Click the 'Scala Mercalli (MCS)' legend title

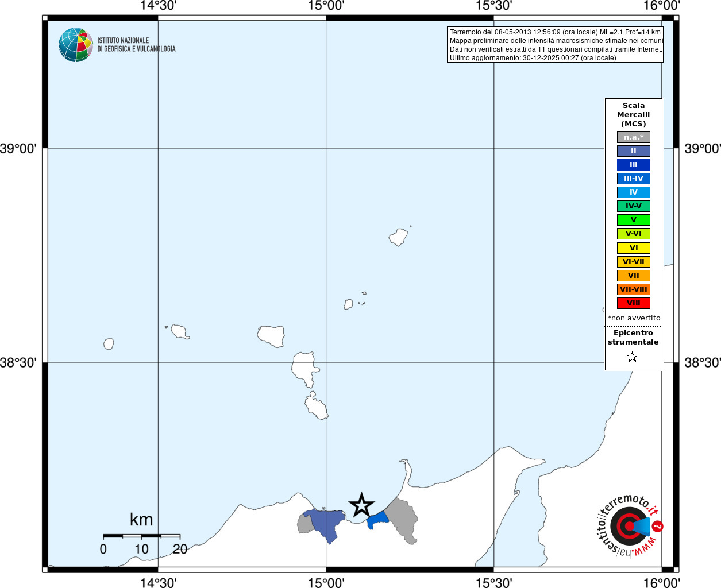click(x=634, y=115)
